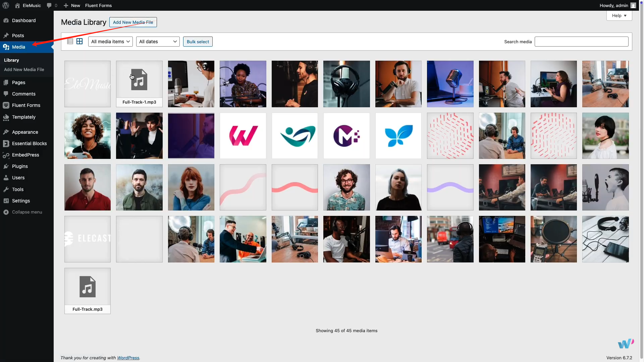Click the Bulk select button

[198, 42]
